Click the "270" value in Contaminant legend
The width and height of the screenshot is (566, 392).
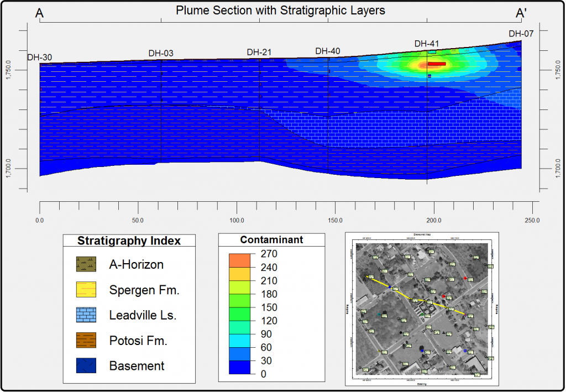[x=269, y=254]
